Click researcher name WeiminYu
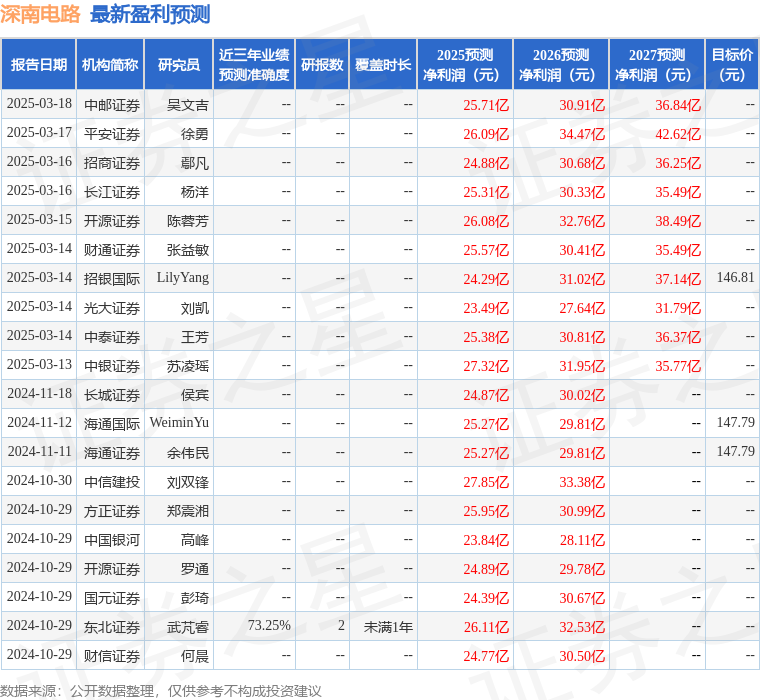Image resolution: width=760 pixels, height=700 pixels. click(179, 423)
